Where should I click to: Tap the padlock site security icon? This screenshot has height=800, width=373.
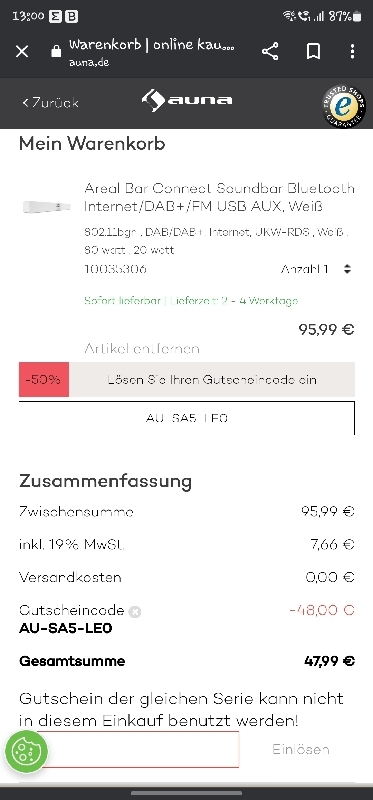[56, 52]
